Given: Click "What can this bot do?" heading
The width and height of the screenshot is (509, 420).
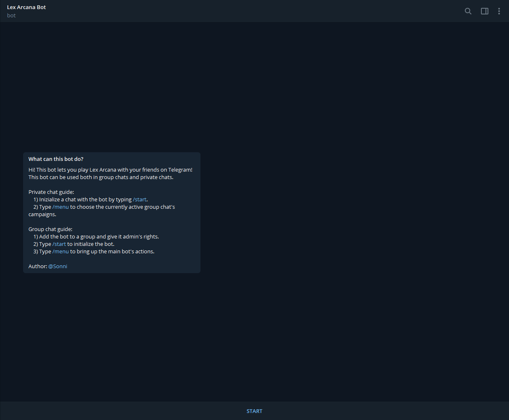Looking at the screenshot, I should click(x=56, y=159).
